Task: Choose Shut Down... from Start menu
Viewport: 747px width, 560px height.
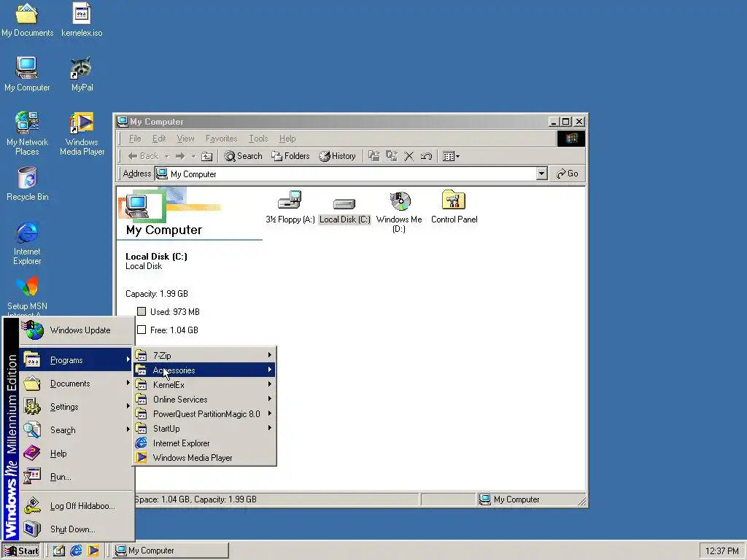Action: click(x=77, y=529)
